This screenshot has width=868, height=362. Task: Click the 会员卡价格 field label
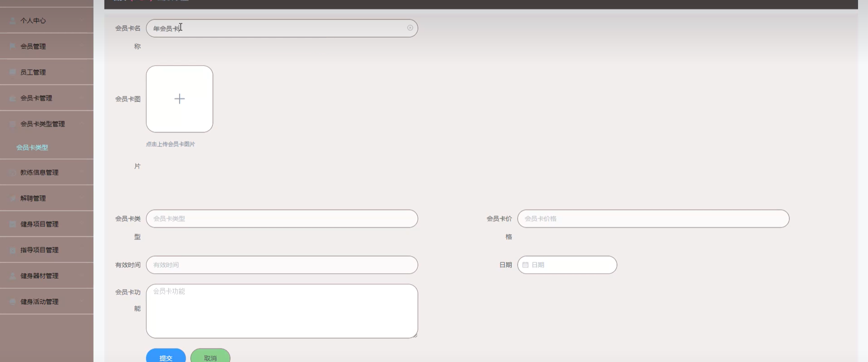[x=499, y=227]
